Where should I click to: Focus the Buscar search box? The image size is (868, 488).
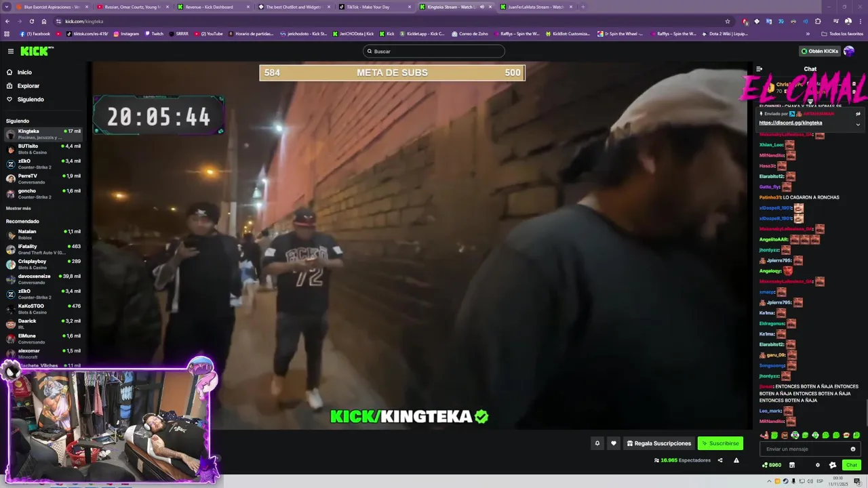434,52
